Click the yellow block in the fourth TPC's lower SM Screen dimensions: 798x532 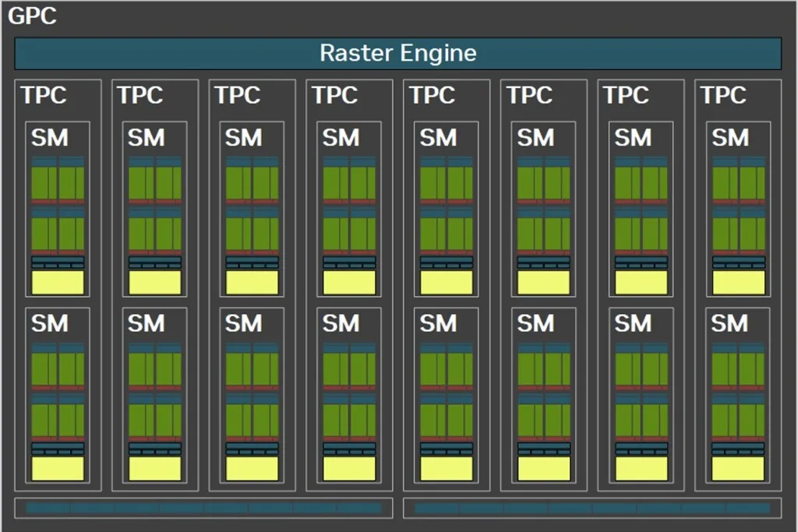348,467
